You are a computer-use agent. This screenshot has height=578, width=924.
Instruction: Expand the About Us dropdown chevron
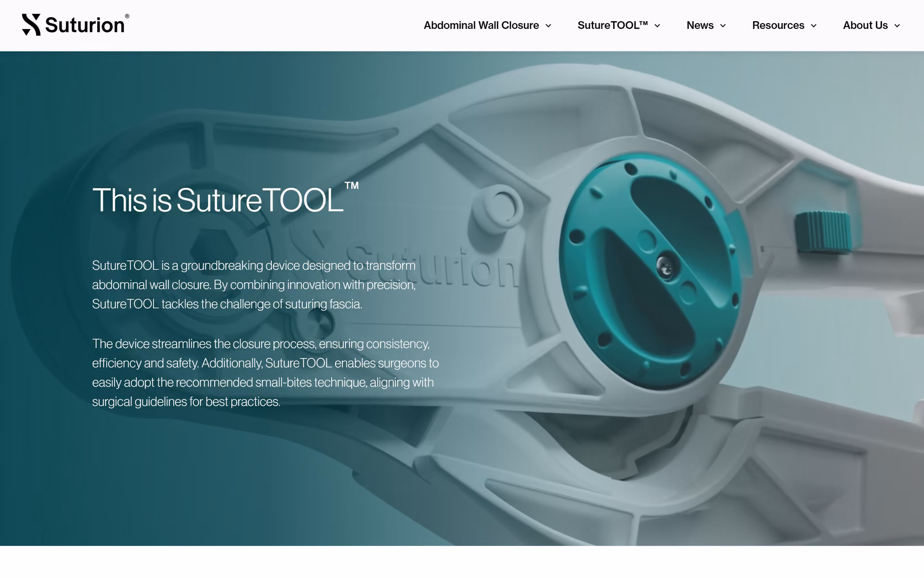tap(897, 26)
